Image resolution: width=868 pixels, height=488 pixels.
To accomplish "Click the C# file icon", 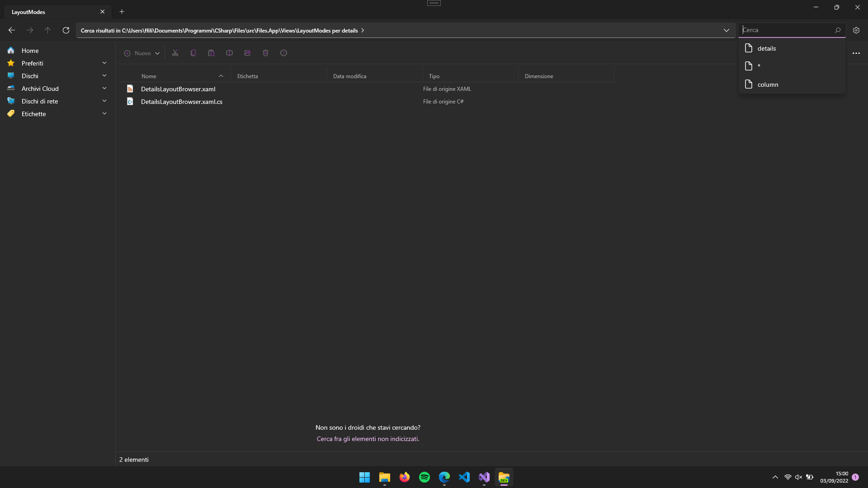I will click(x=130, y=101).
